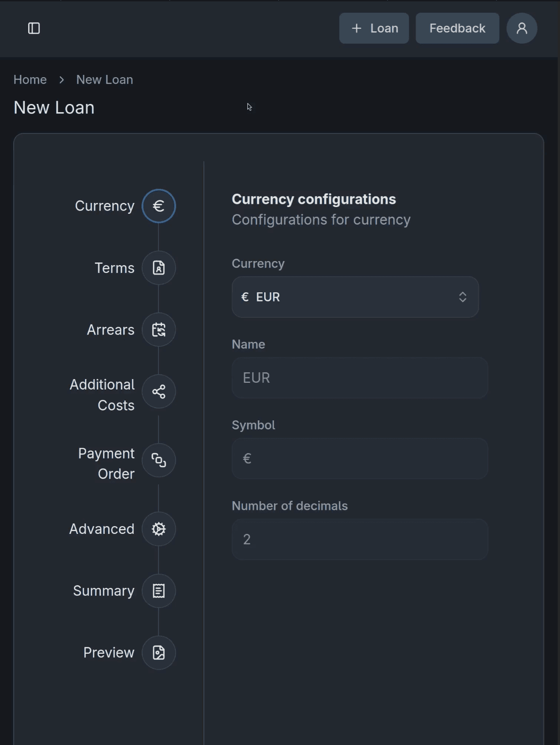This screenshot has height=745, width=560.
Task: Click the + Loan button
Action: (373, 28)
